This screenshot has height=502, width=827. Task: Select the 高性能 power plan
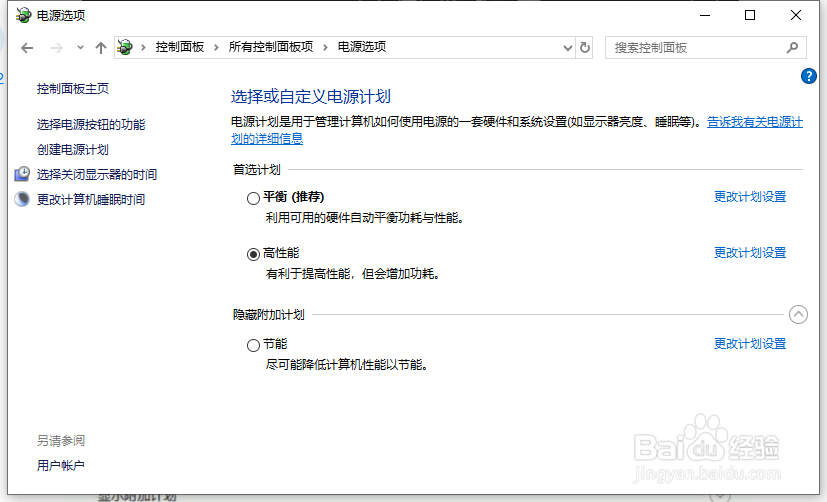click(253, 254)
